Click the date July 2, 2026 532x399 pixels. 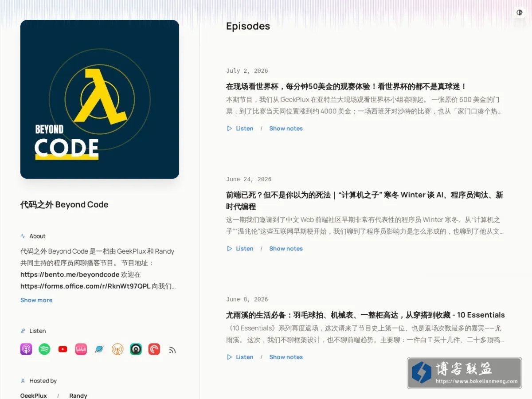coord(247,71)
